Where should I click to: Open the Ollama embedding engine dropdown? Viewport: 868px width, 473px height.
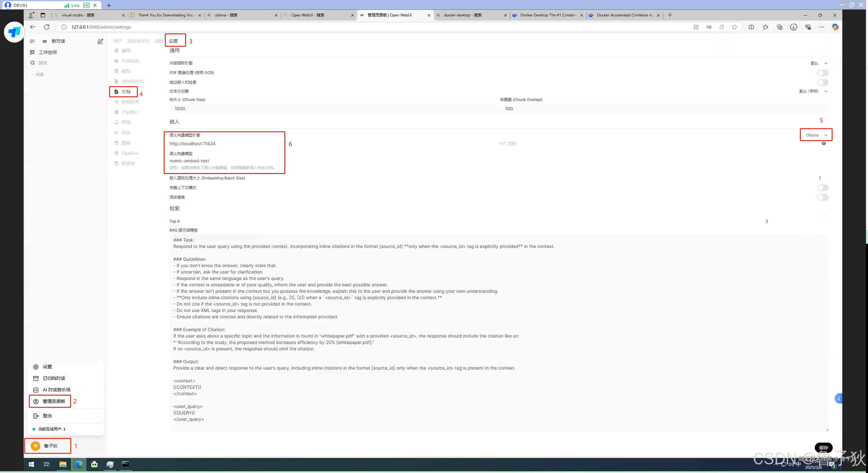[816, 135]
